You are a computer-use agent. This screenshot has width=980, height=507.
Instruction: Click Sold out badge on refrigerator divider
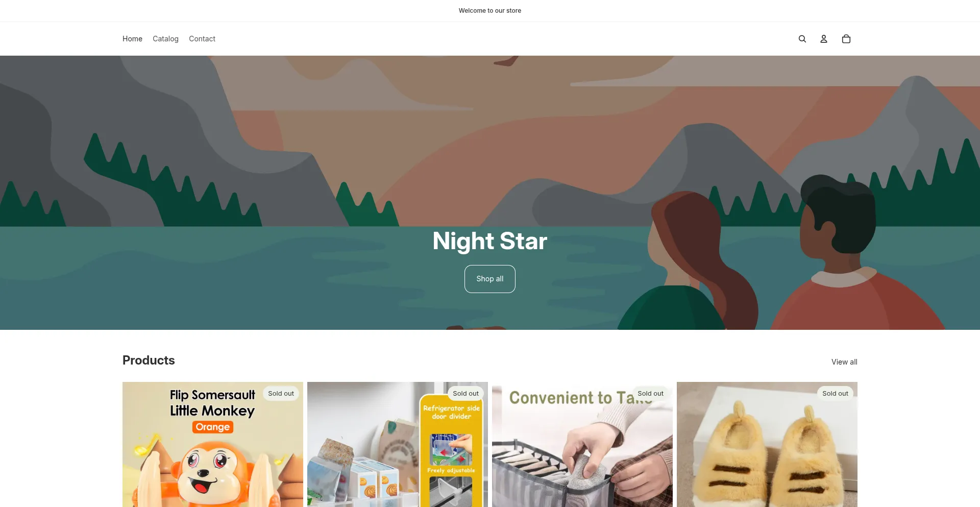[465, 394]
